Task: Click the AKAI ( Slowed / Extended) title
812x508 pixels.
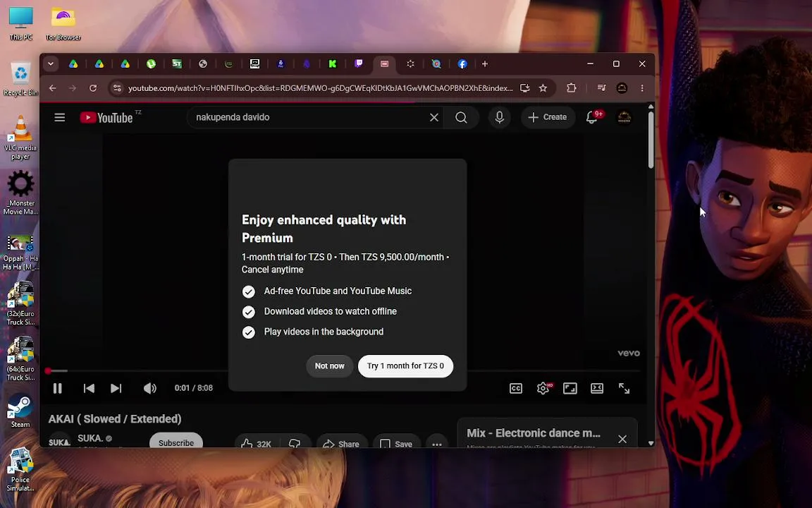Action: point(115,419)
